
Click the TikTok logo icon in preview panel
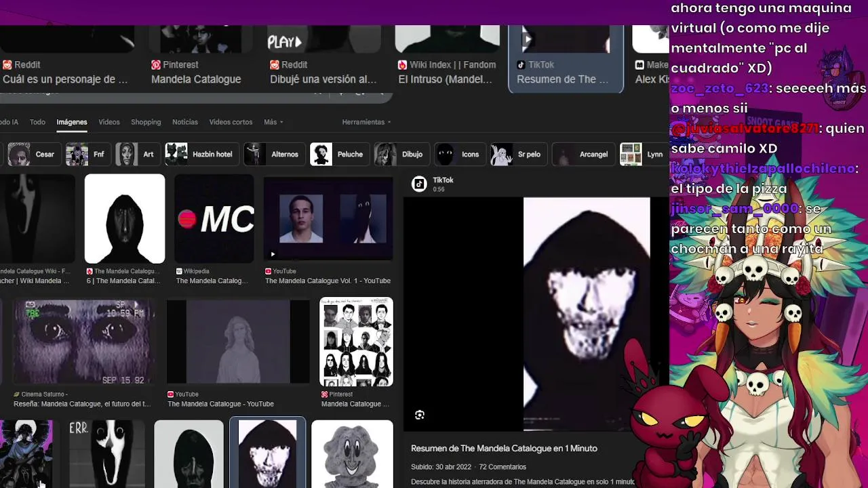pos(419,184)
